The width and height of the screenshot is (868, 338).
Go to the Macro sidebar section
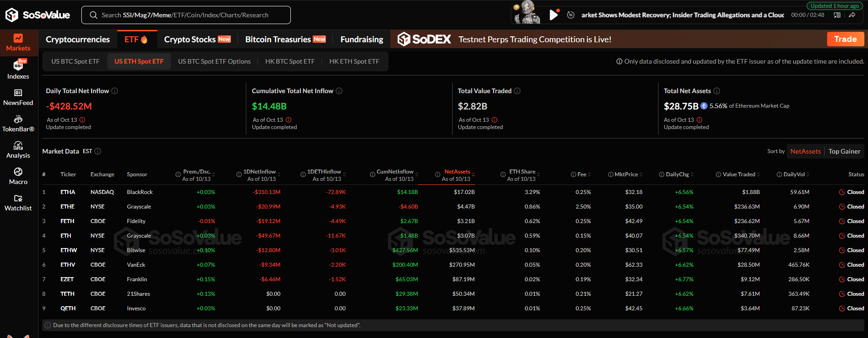coord(18,176)
